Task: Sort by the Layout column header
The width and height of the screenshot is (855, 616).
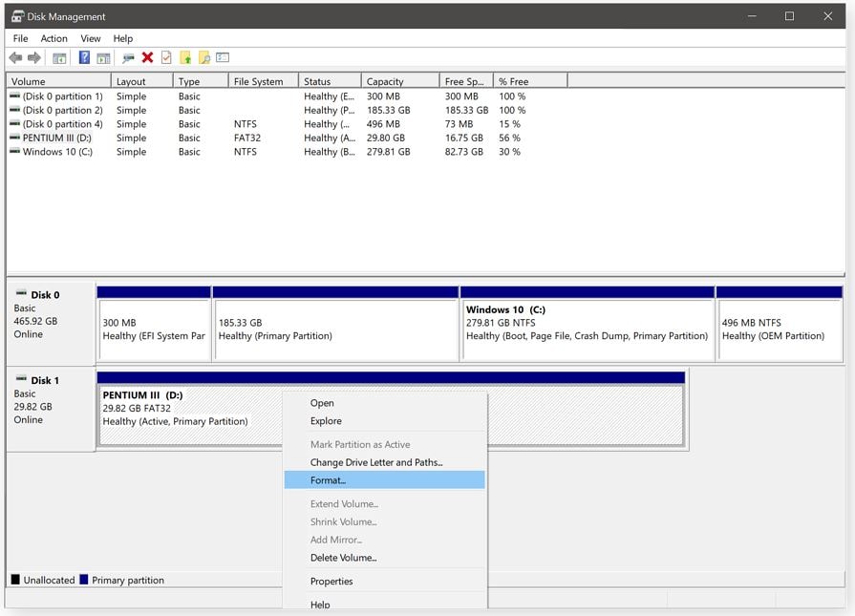Action: point(141,81)
